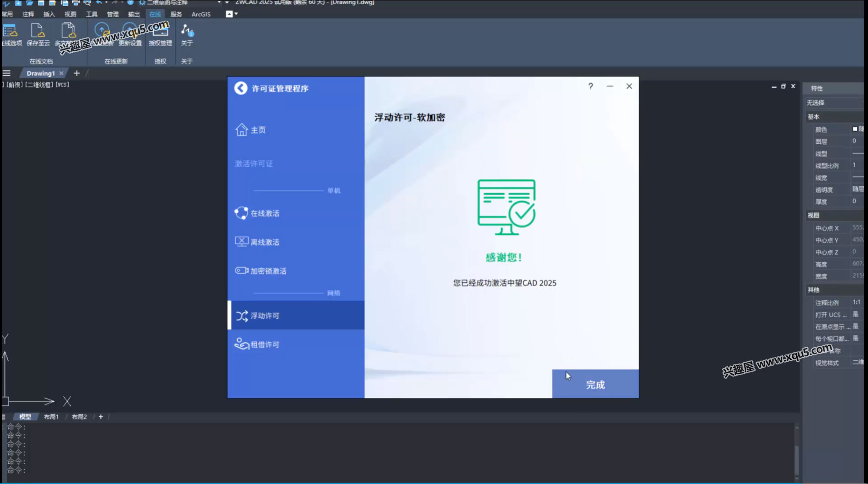Click the 完成 finish button
Viewport: 868px width, 484px height.
point(595,384)
